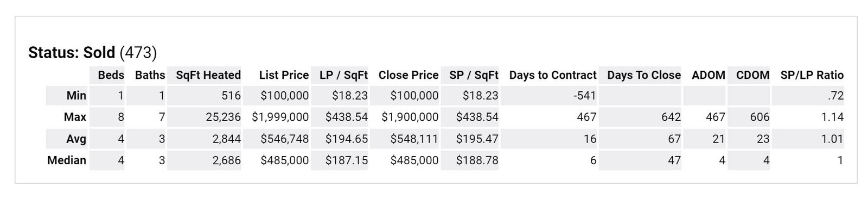Click the Beds column header

point(111,75)
